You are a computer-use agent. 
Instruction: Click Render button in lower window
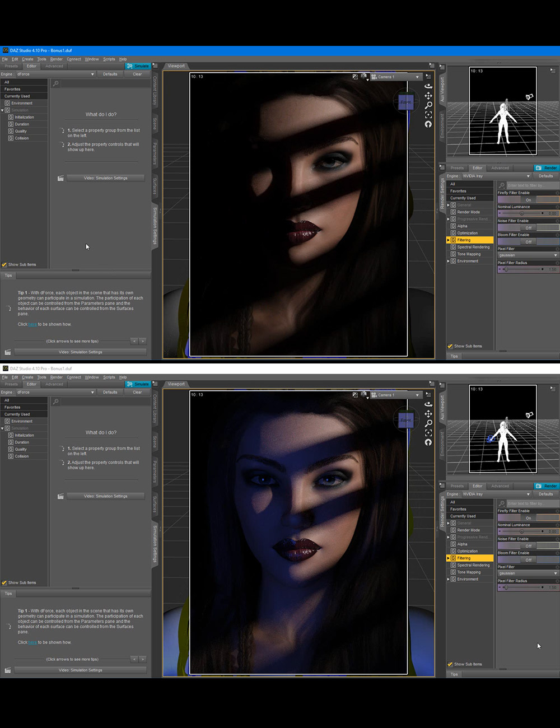tap(547, 486)
